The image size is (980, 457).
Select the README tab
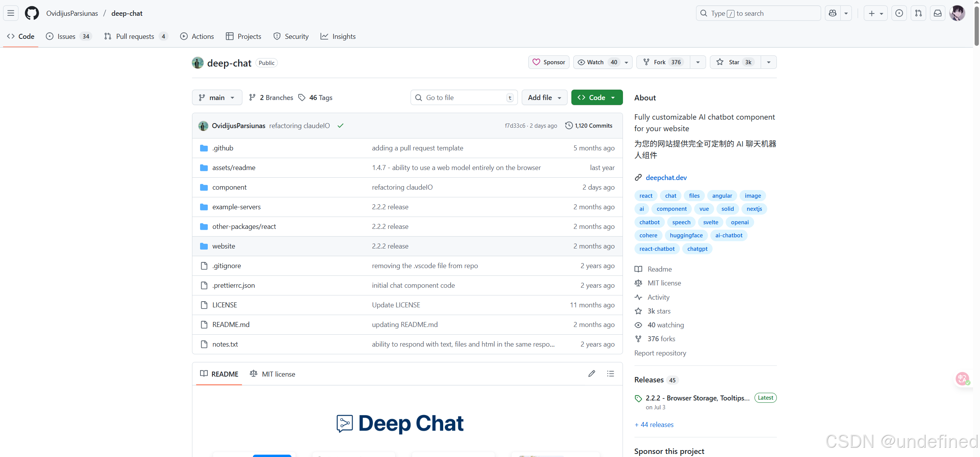click(219, 374)
